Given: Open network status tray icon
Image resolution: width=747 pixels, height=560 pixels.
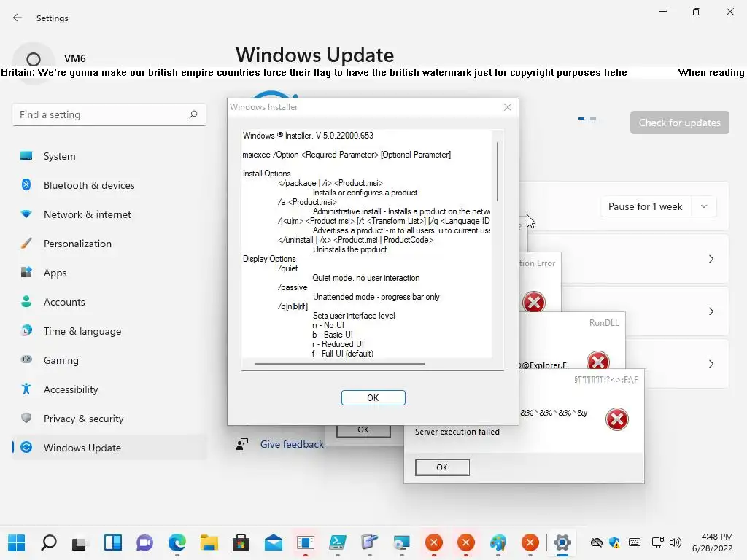Looking at the screenshot, I should point(658,542).
